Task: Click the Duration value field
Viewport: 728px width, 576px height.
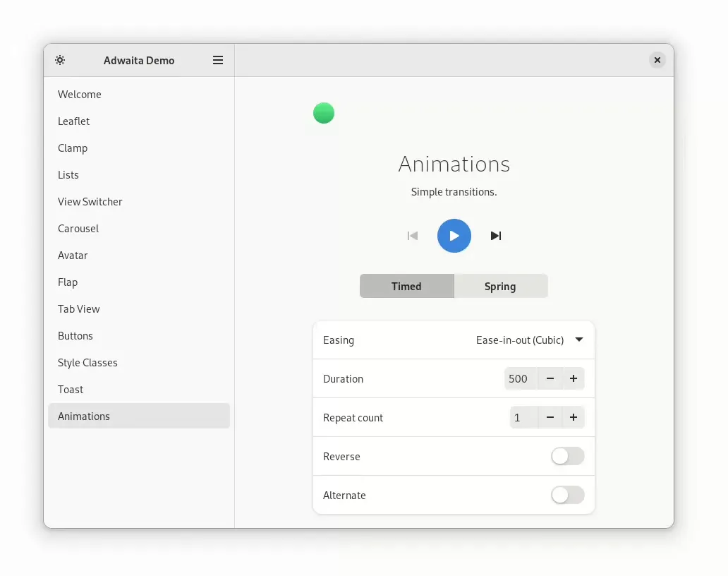Action: (x=521, y=379)
